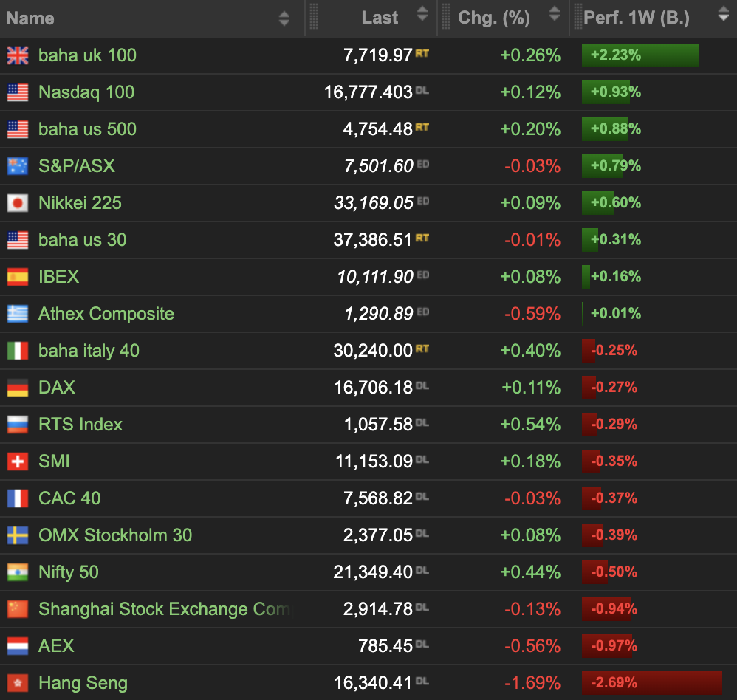Sort by Chg. (%) using its sort arrows
The height and width of the screenshot is (700, 737).
coord(555,13)
